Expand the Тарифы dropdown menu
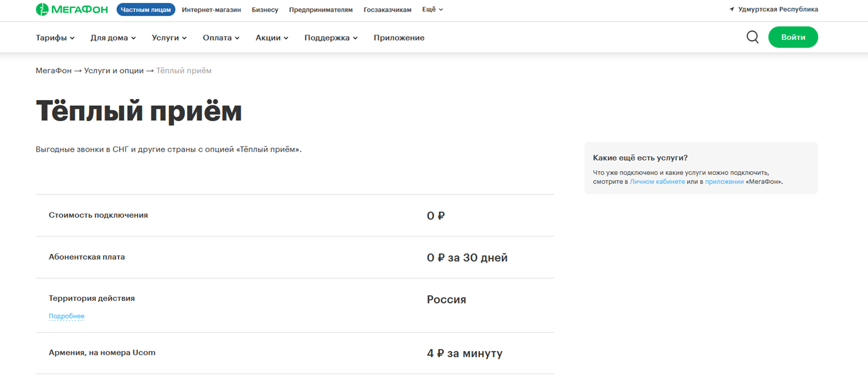The image size is (868, 386). click(55, 38)
